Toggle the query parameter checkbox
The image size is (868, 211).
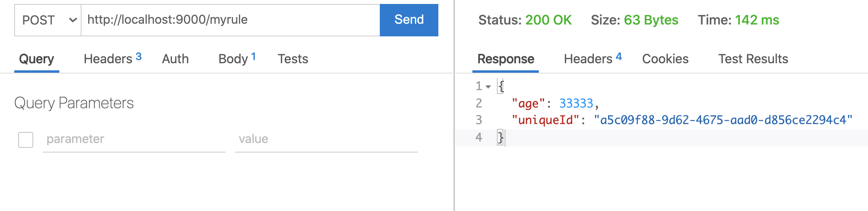pos(26,140)
